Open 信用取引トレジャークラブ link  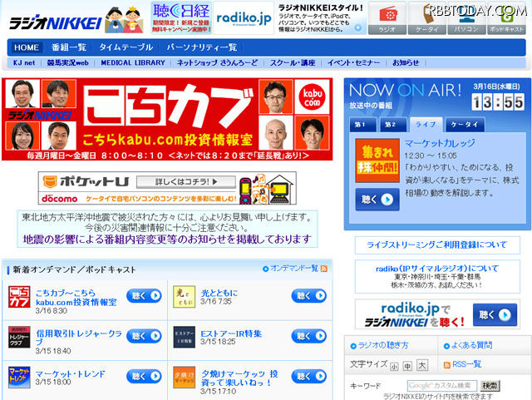[x=79, y=338]
